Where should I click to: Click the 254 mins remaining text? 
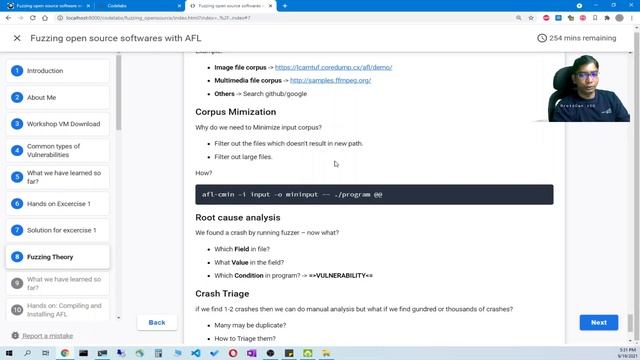pyautogui.click(x=582, y=38)
